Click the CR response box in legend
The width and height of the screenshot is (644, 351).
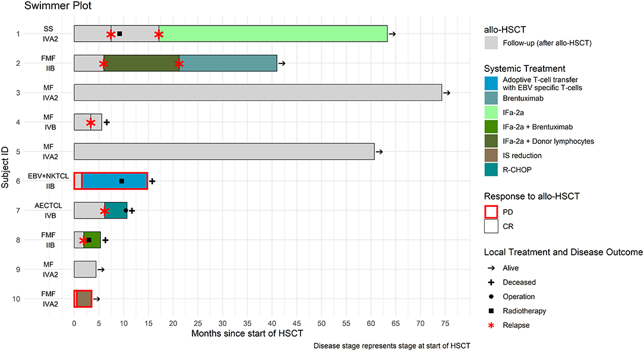(x=491, y=226)
